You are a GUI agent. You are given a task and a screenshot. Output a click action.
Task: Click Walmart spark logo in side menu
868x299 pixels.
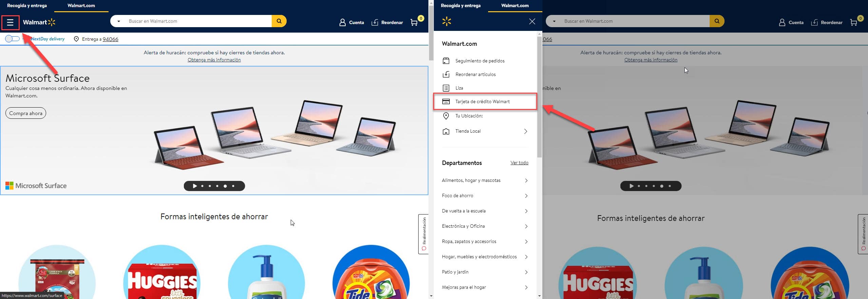pyautogui.click(x=446, y=21)
